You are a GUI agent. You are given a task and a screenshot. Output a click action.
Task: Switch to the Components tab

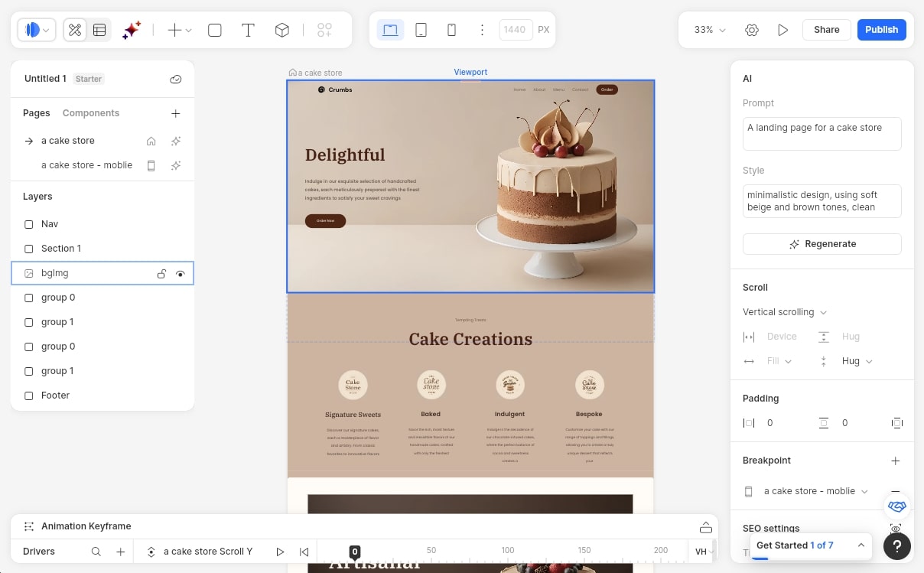90,112
